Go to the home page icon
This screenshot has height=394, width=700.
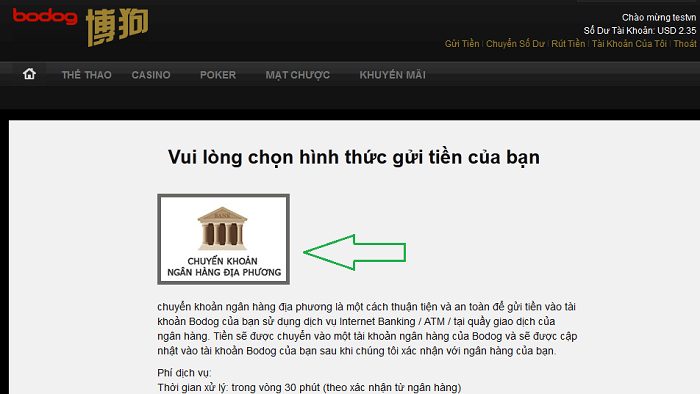(x=29, y=74)
